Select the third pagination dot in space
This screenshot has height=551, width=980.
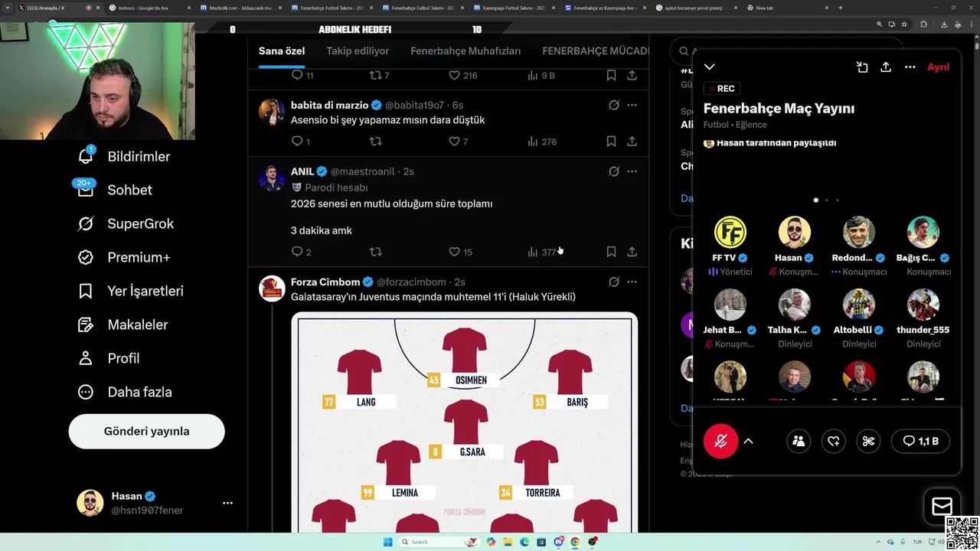coord(838,200)
